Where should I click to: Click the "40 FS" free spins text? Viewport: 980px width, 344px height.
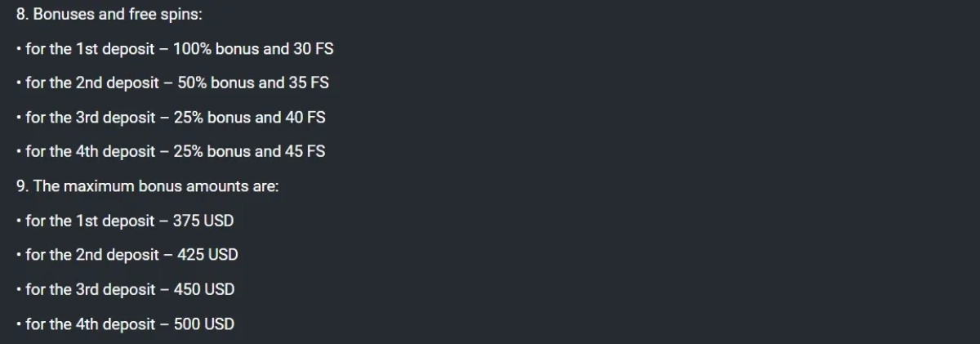(x=305, y=118)
